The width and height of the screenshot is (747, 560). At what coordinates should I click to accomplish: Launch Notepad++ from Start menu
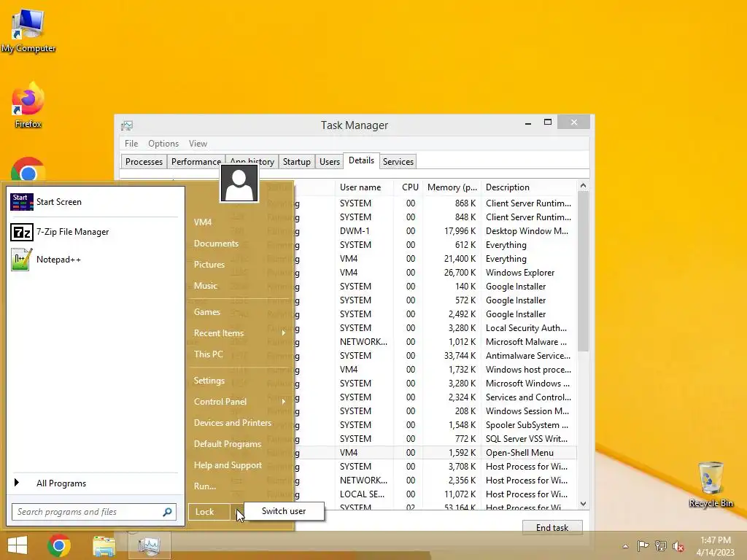[x=96, y=260]
